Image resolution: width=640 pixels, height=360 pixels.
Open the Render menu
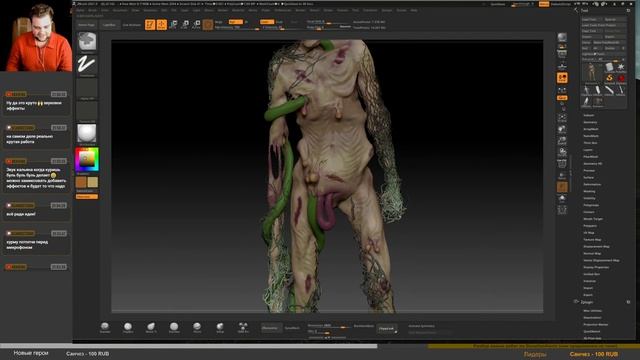click(x=300, y=10)
